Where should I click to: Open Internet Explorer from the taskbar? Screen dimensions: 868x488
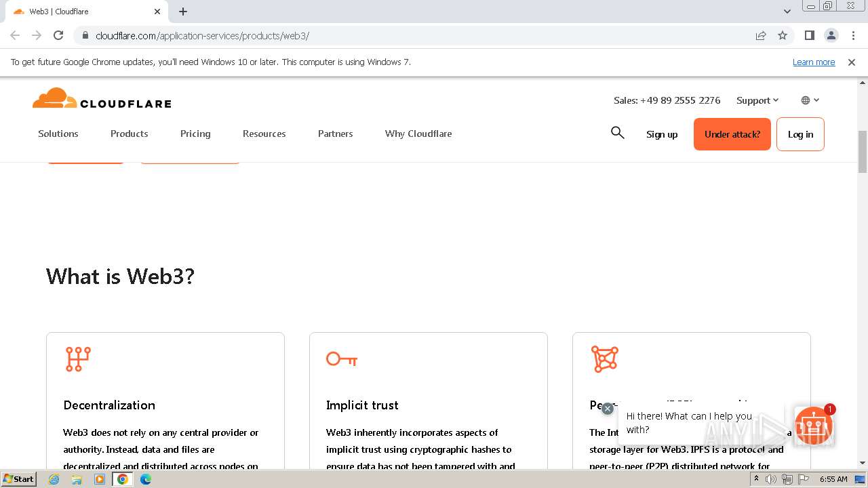[54, 479]
